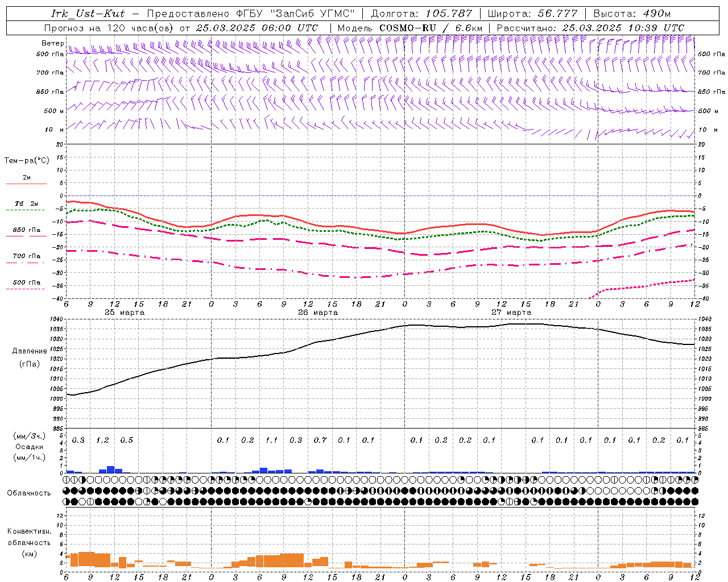This screenshot has height=582, width=728.
Task: Click the 25 марта date label
Action: [x=125, y=312]
